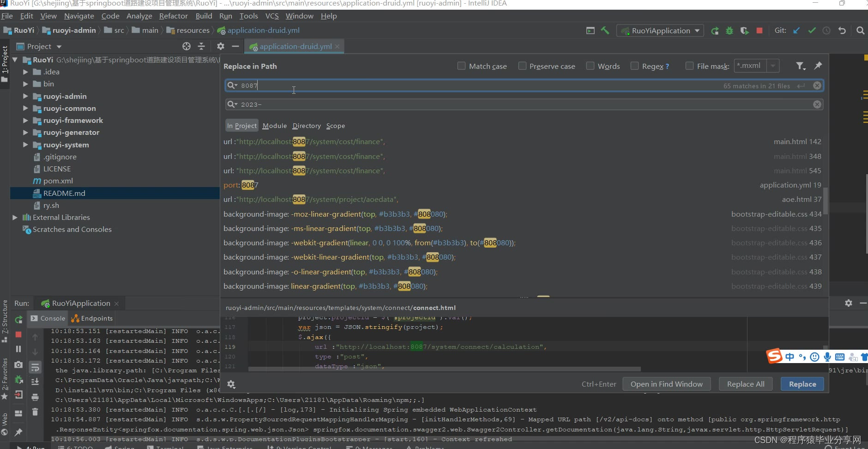Click the Replace All button
The height and width of the screenshot is (449, 868).
746,384
